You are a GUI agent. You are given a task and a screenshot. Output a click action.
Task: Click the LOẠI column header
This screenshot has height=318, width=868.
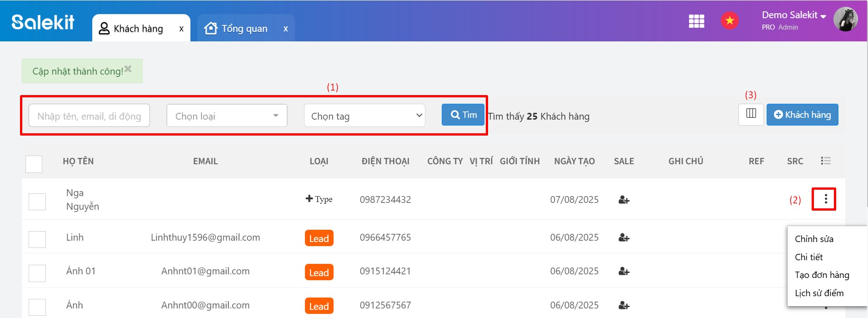pos(319,161)
